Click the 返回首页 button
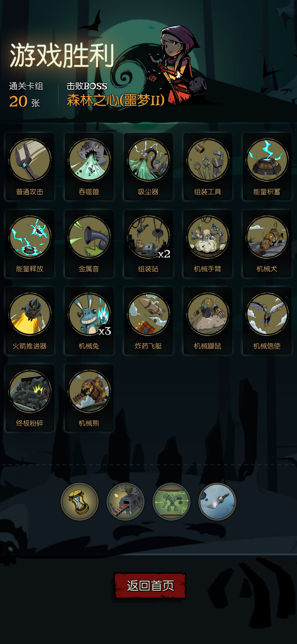 click(150, 586)
